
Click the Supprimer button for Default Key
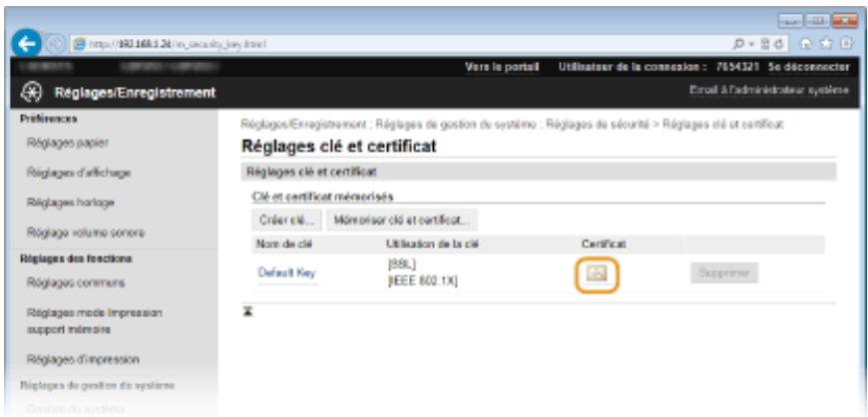(724, 273)
